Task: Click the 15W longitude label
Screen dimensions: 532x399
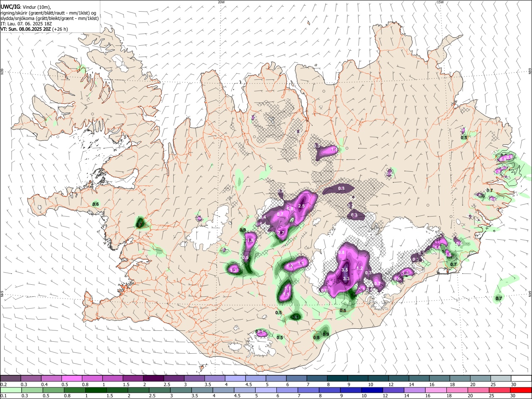Action: (440, 2)
